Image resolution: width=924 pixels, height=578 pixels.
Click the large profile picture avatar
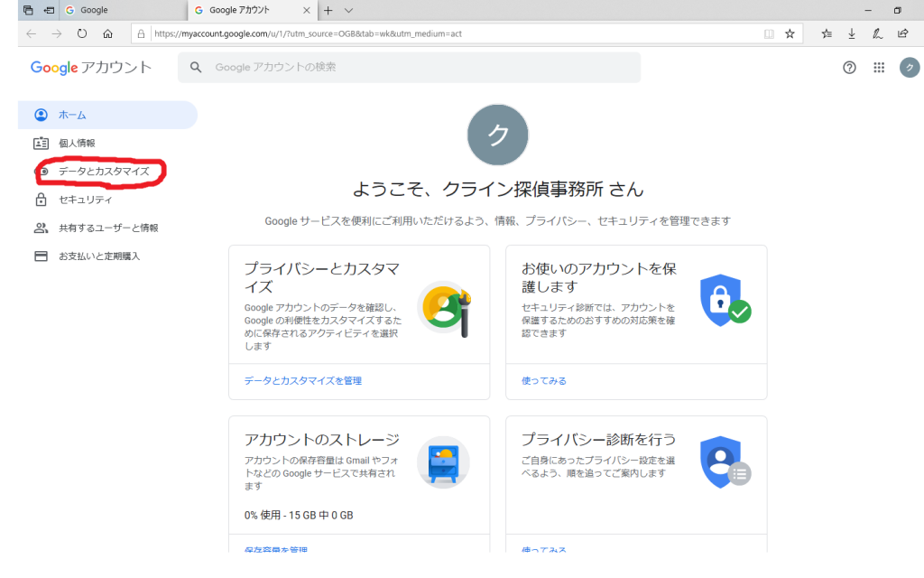point(498,135)
